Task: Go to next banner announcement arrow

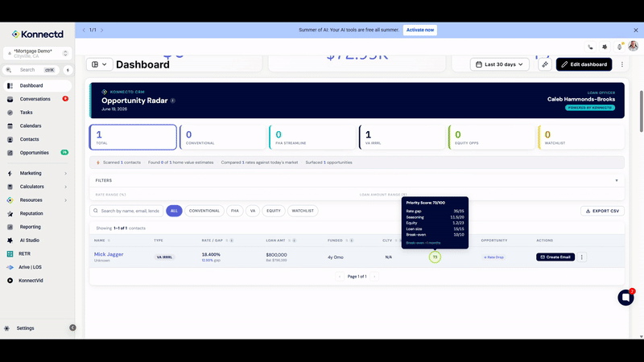Action: coord(102,30)
